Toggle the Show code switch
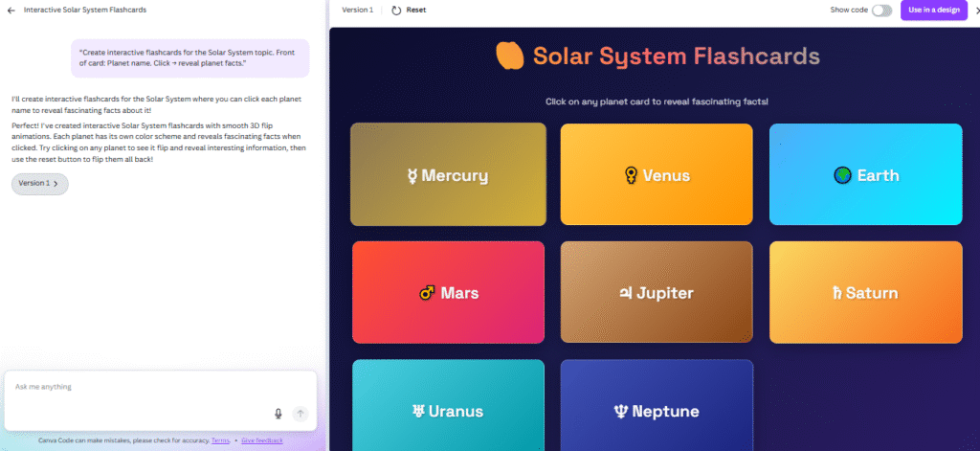The width and height of the screenshot is (980, 451). coord(881,10)
